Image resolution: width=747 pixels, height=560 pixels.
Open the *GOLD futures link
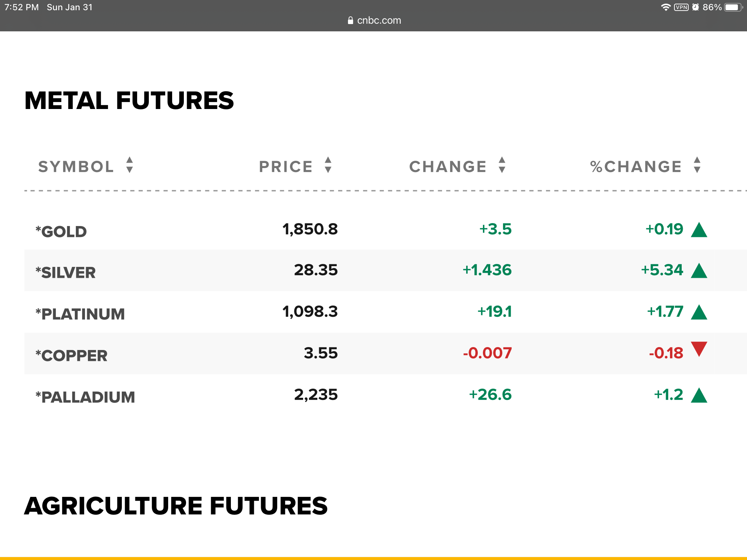61,232
